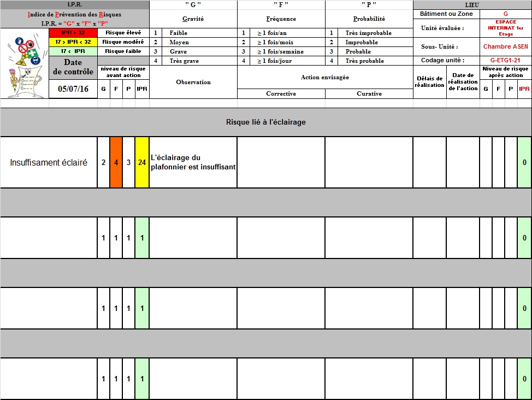Viewport: 532px width, 400px height.
Task: Select the "ESPACE INTERNAT 1er Etage" cell
Action: tap(505, 28)
